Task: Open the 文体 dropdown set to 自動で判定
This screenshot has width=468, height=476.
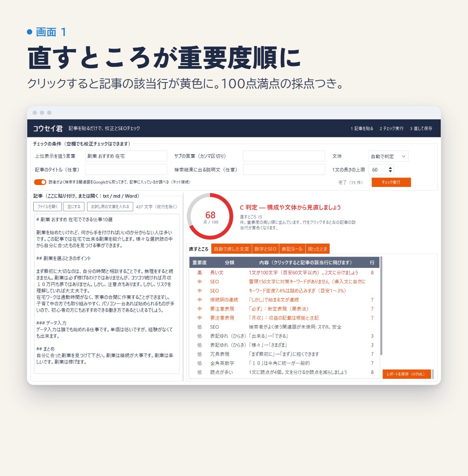Action: [388, 156]
